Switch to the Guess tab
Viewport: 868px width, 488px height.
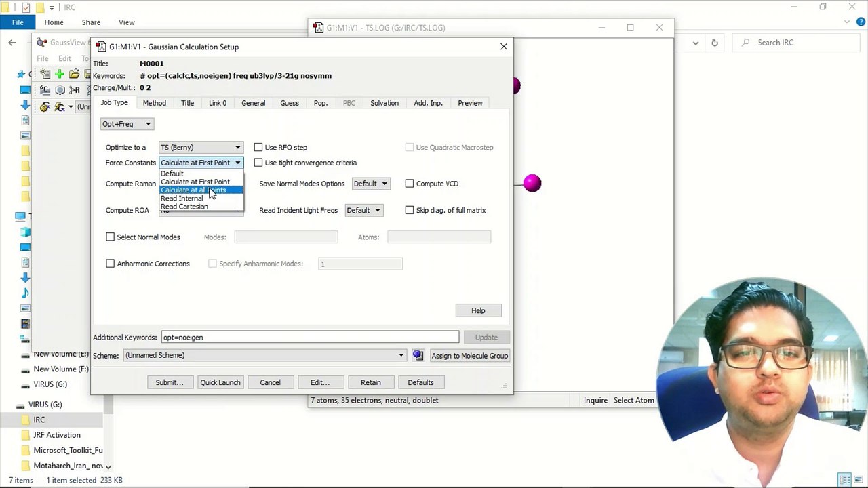click(x=290, y=103)
